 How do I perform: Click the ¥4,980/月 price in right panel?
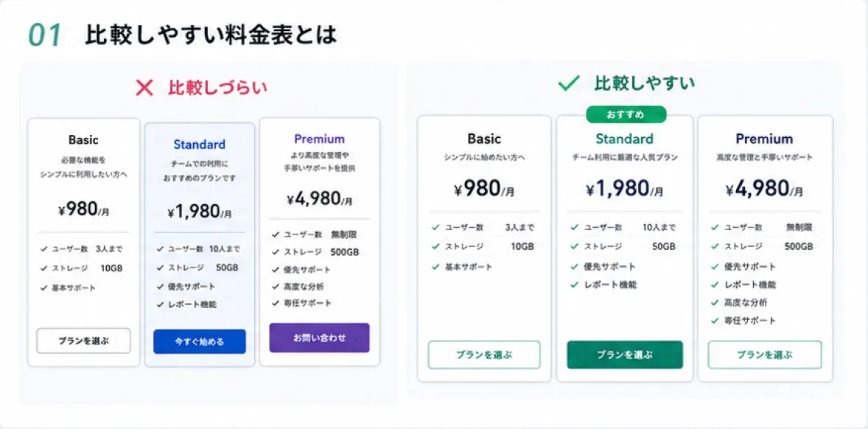(765, 190)
